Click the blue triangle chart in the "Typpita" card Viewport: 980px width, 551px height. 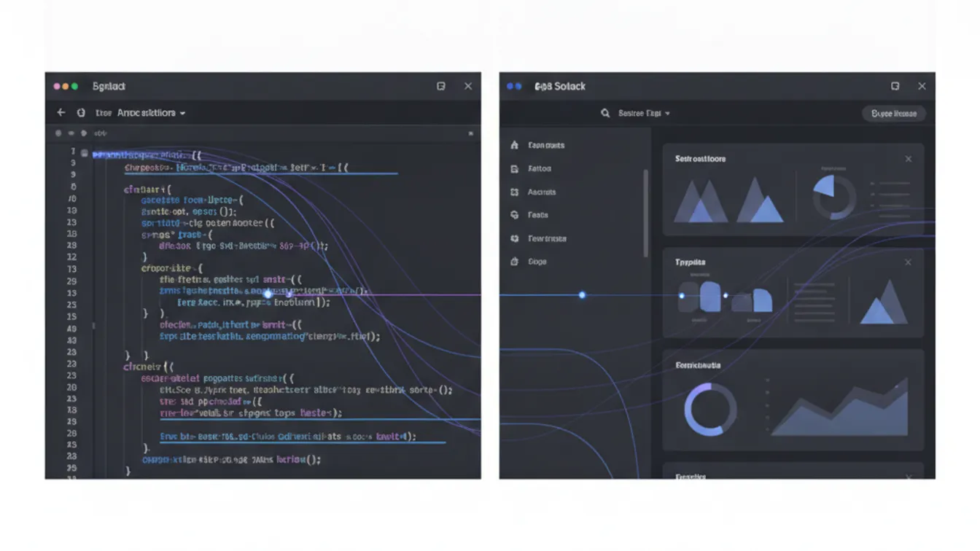pos(884,302)
